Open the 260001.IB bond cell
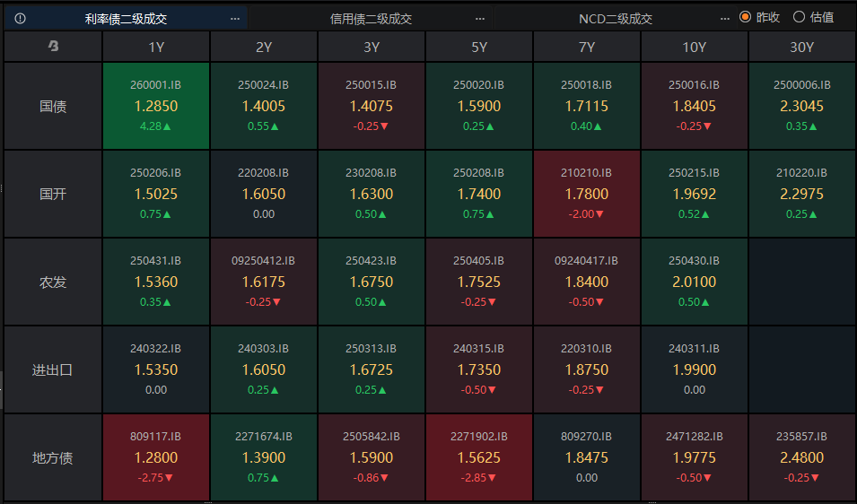 156,106
